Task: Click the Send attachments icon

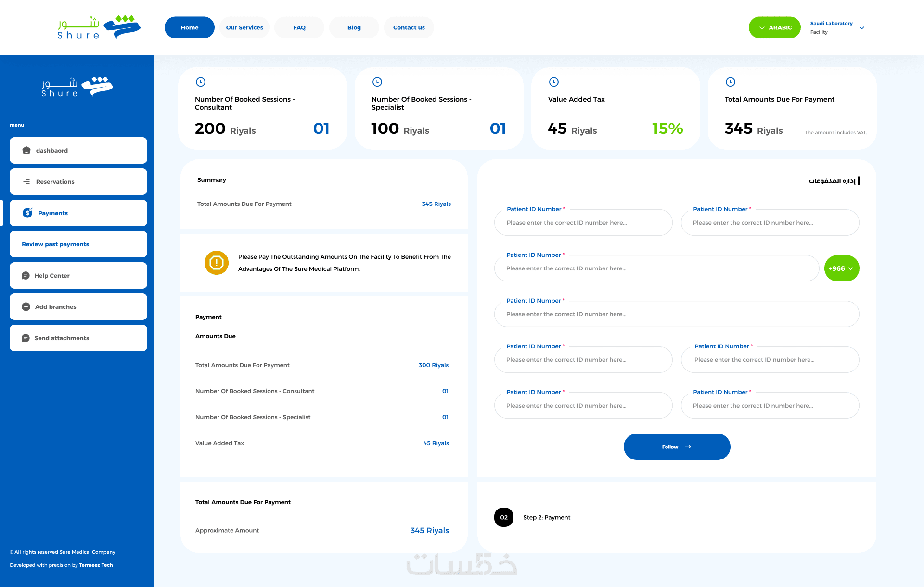Action: pyautogui.click(x=26, y=338)
